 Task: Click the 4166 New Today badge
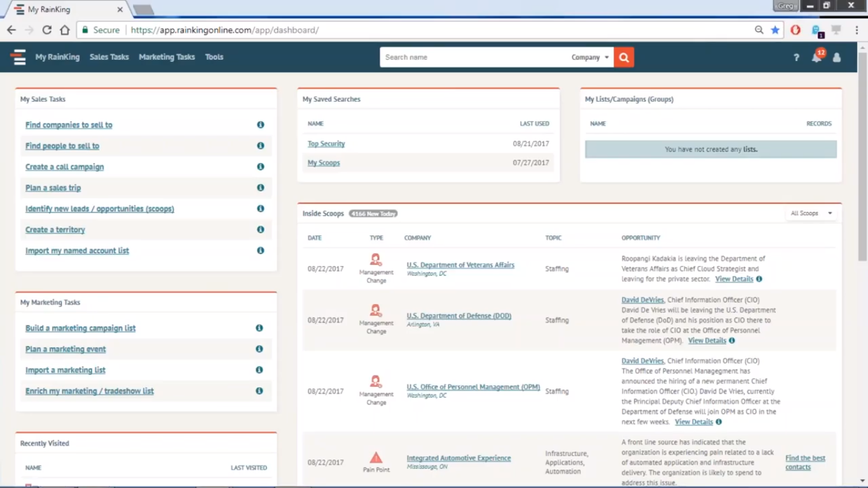[x=373, y=214]
